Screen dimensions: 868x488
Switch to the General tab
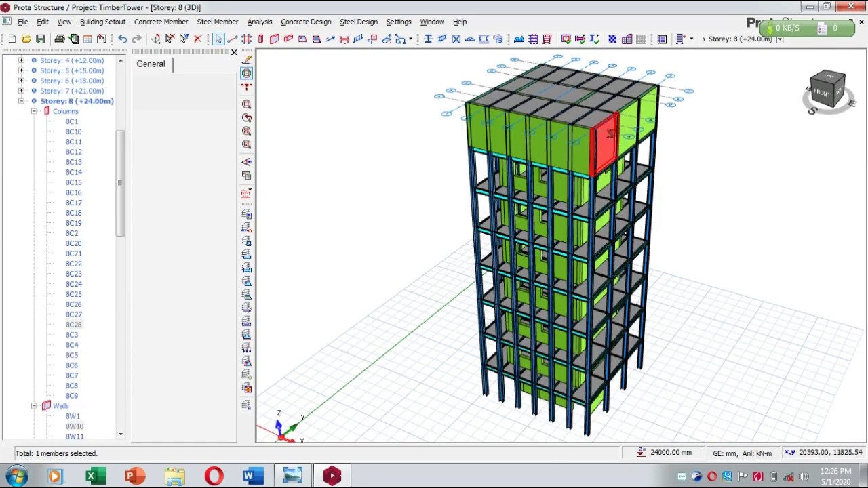[x=151, y=64]
